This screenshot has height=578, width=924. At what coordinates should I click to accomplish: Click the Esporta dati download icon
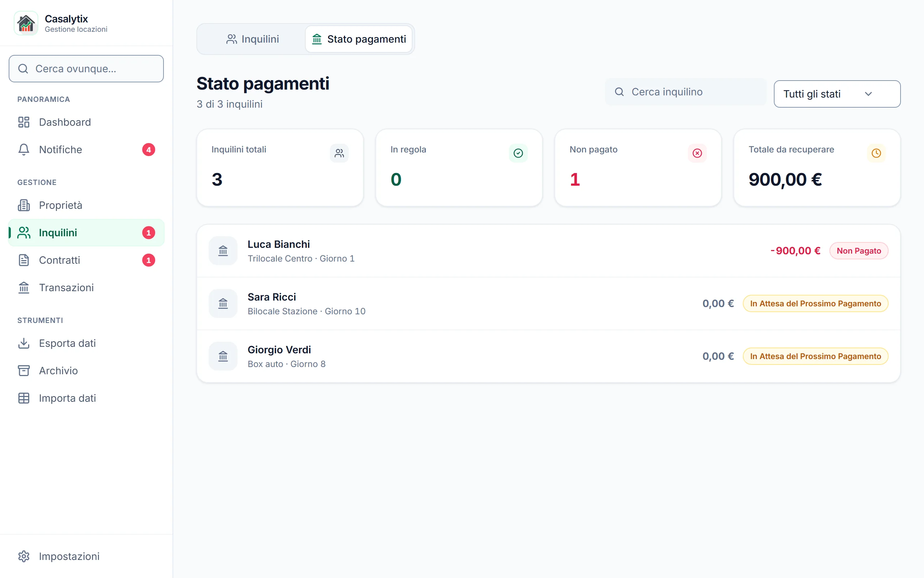tap(24, 343)
